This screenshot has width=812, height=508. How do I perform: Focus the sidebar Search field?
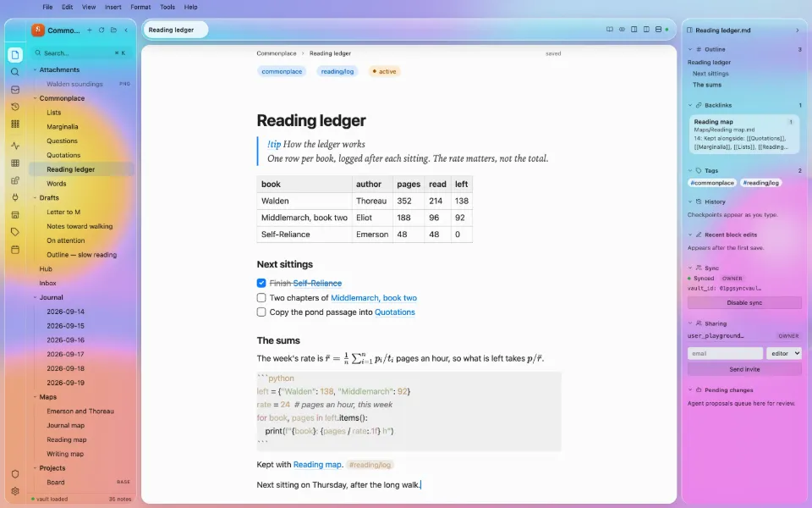coord(81,52)
